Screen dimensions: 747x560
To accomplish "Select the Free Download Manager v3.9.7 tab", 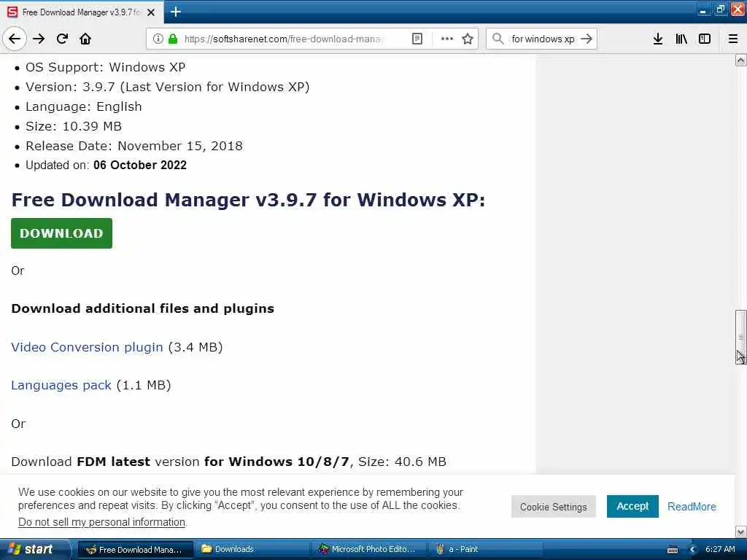I will (x=81, y=12).
